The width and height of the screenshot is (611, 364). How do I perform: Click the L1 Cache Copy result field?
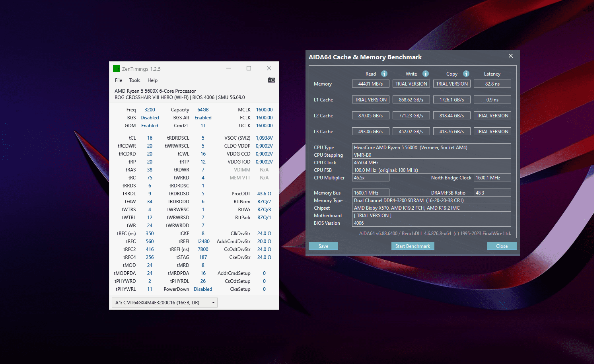(451, 100)
